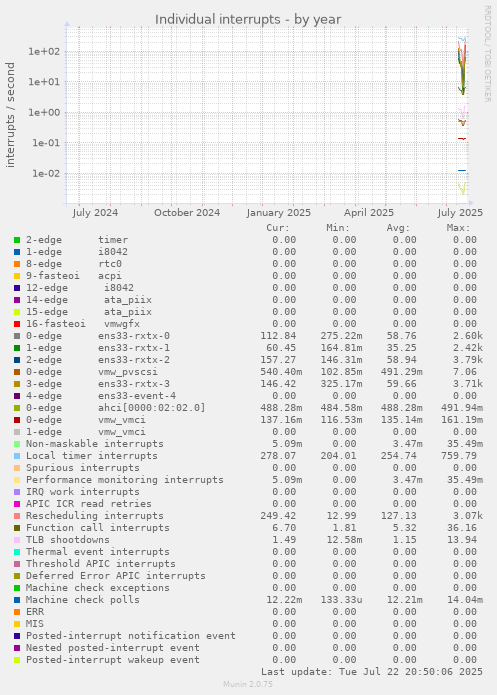
Task: Click the July 2025 x-axis label
Action: pos(460,213)
